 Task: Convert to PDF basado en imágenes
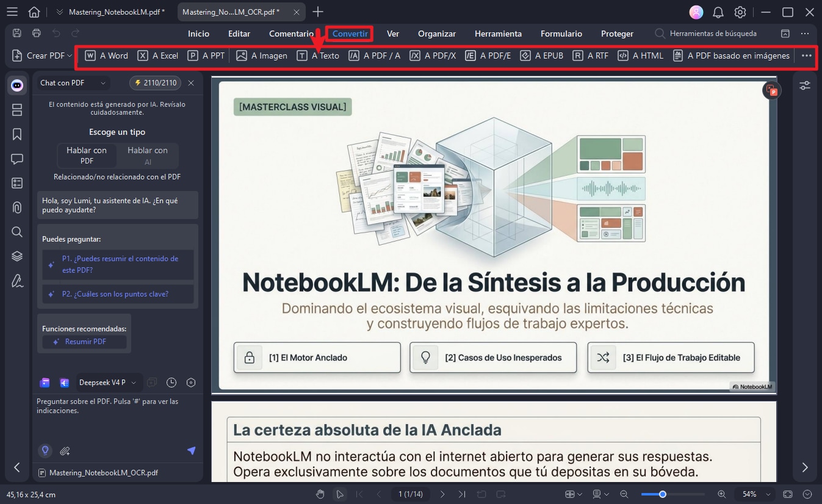731,56
